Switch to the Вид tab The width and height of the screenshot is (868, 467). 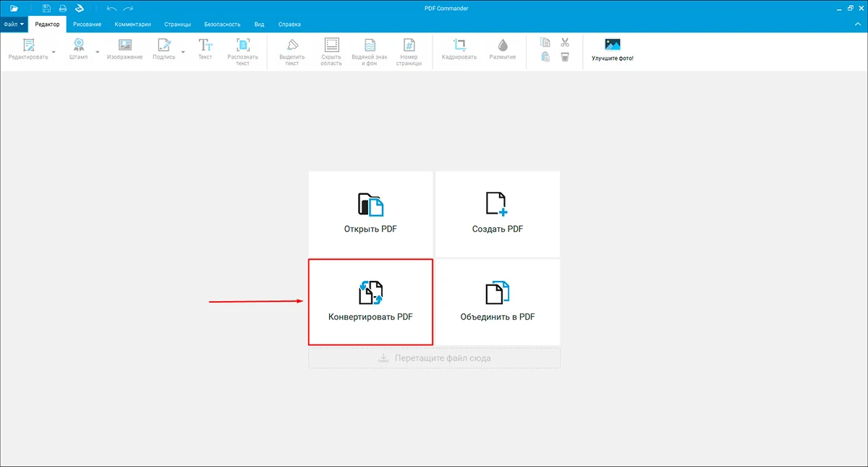coord(259,24)
